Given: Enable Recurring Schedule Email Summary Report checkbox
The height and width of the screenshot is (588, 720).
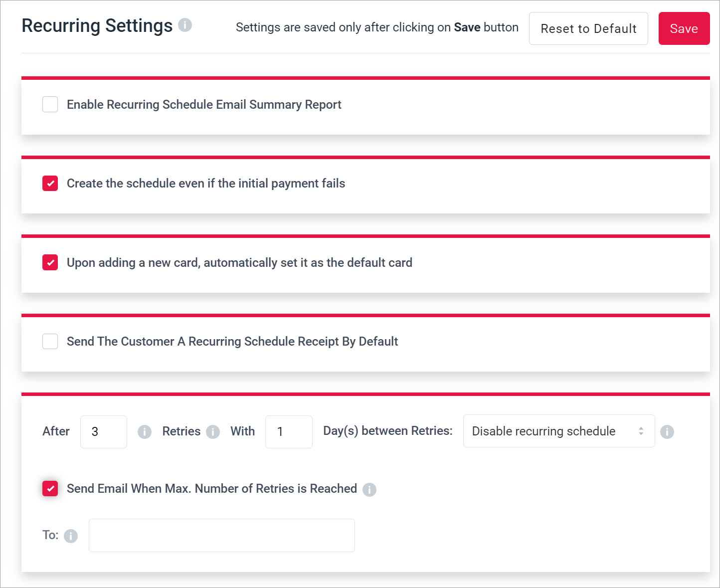Looking at the screenshot, I should pos(50,104).
